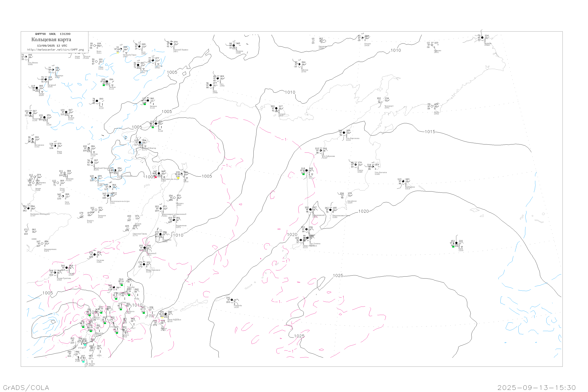Image resolution: width=588 pixels, height=392 pixels.
Task: Click the green square at Нелькан station
Action: click(x=145, y=104)
